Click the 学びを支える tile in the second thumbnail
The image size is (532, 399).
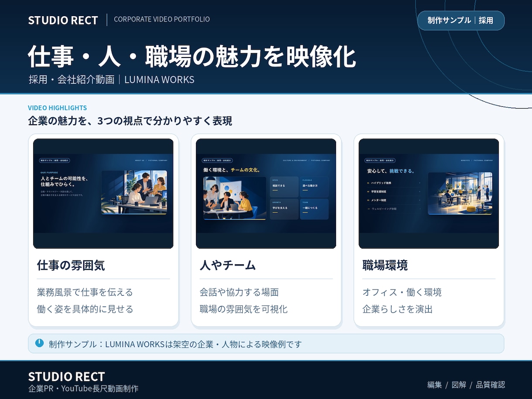click(x=284, y=209)
